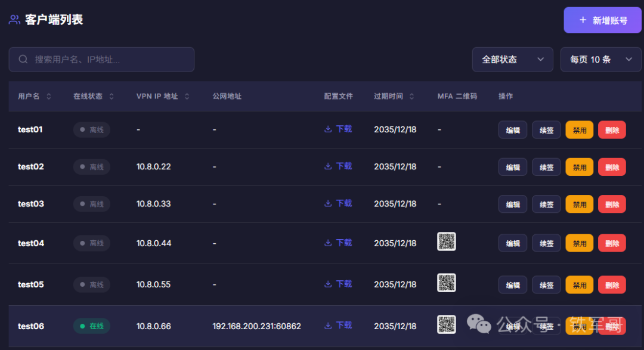The height and width of the screenshot is (350, 644).
Task: Click the search input field
Action: pyautogui.click(x=101, y=59)
